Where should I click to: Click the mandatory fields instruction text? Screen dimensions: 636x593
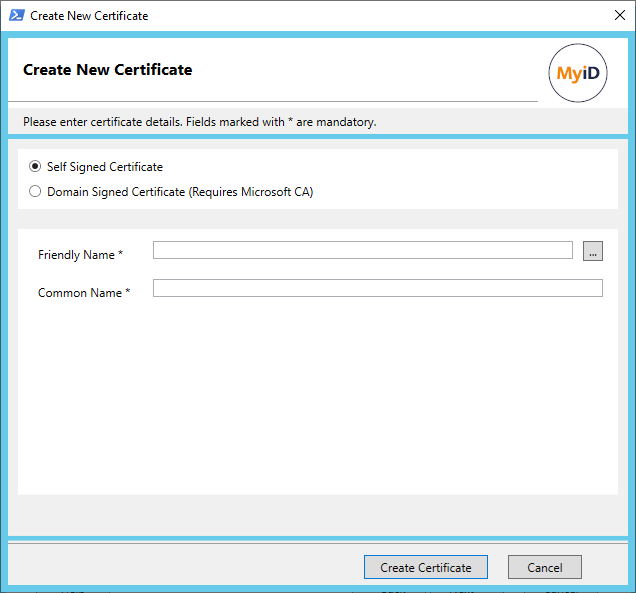click(x=199, y=122)
